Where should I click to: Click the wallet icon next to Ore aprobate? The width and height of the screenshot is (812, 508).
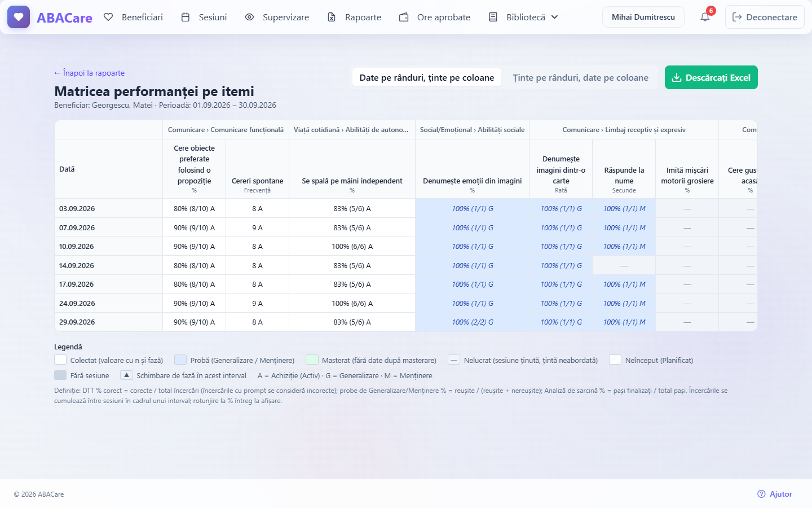(404, 17)
